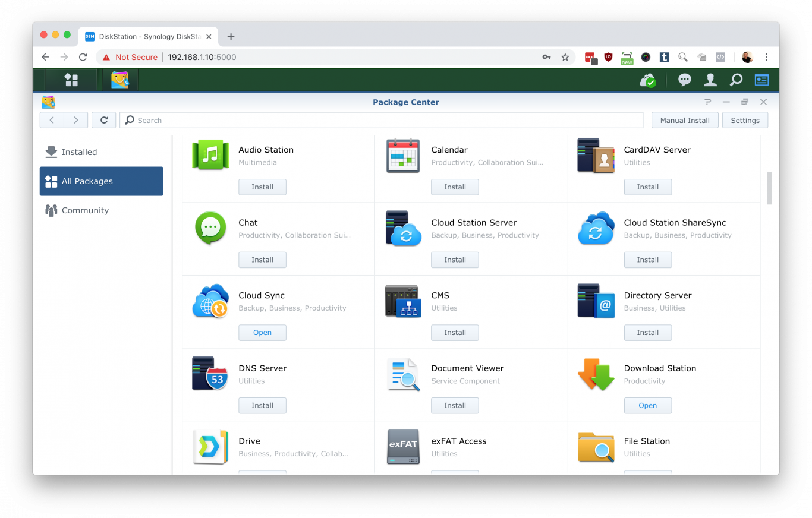
Task: Install Audio Station
Action: (x=262, y=187)
